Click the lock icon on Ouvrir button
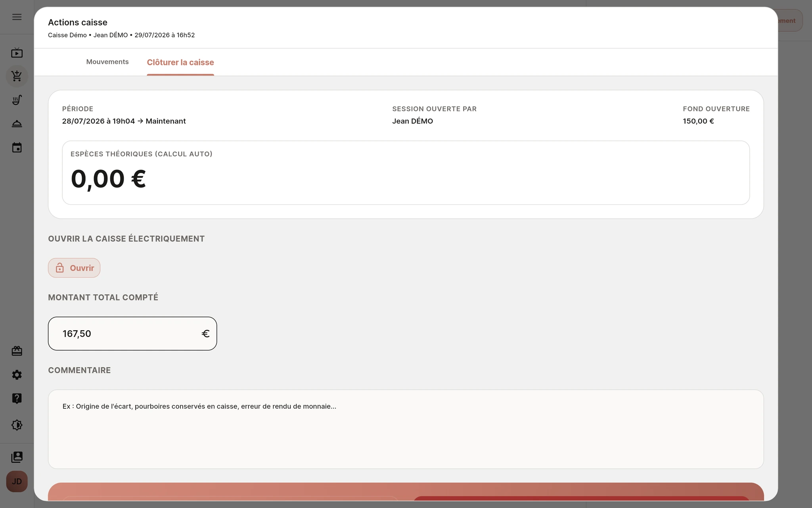 [59, 268]
